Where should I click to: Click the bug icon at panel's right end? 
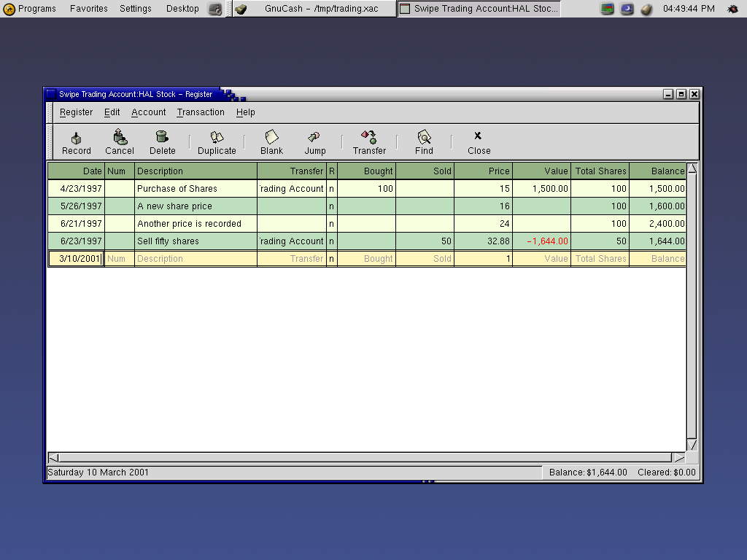pos(732,9)
